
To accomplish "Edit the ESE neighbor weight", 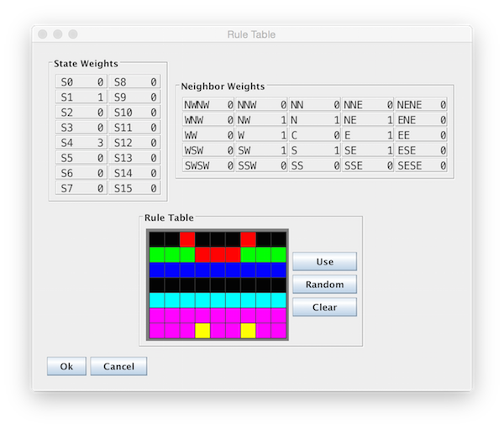I will (422, 150).
